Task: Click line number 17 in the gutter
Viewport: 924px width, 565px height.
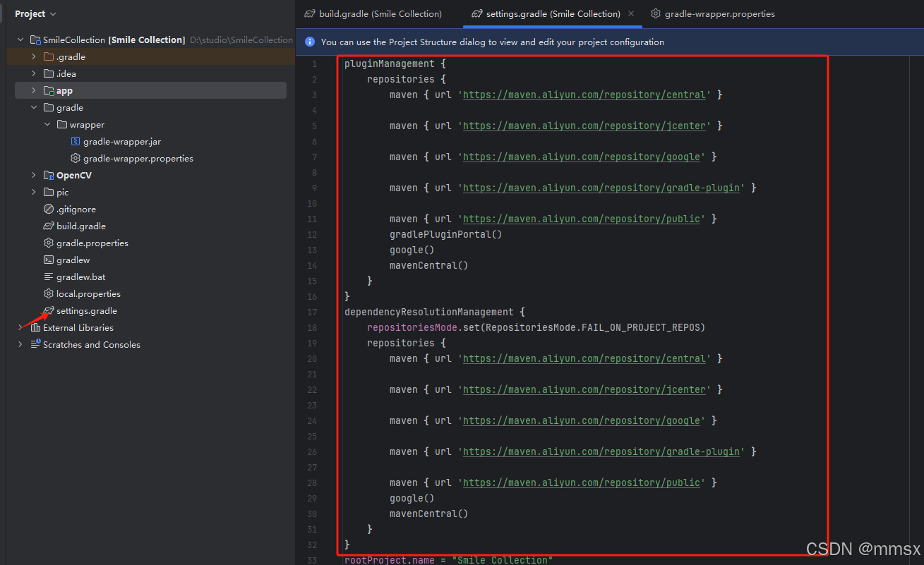Action: [311, 312]
